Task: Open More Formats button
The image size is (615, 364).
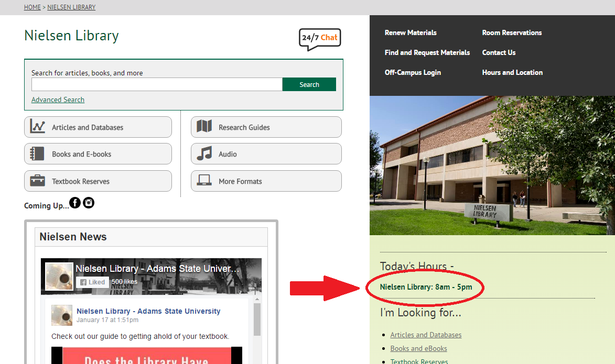Action: click(266, 181)
